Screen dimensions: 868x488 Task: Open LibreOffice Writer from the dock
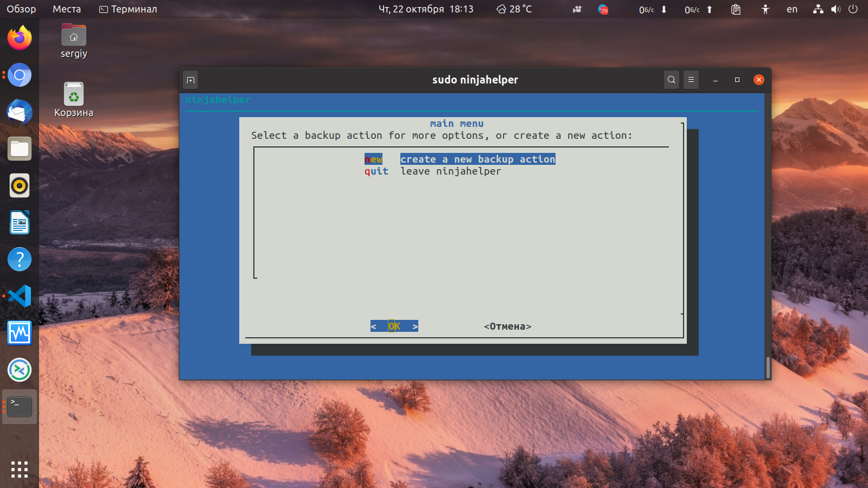(x=20, y=222)
